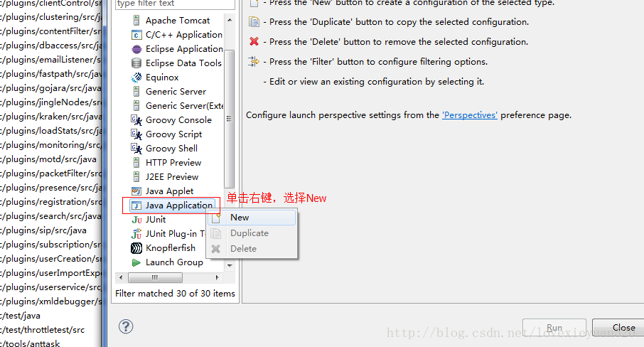Click the Java Applet icon
Screen dimensions: 644x347
pos(136,191)
